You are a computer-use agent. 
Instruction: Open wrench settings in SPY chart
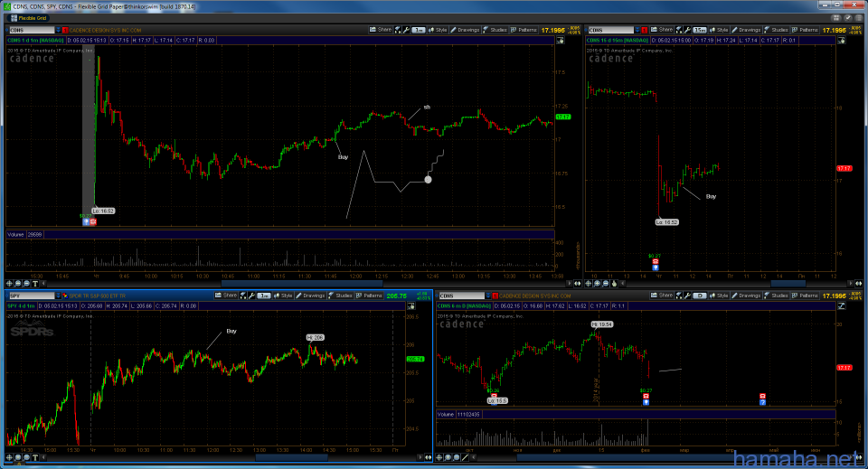[x=251, y=295]
